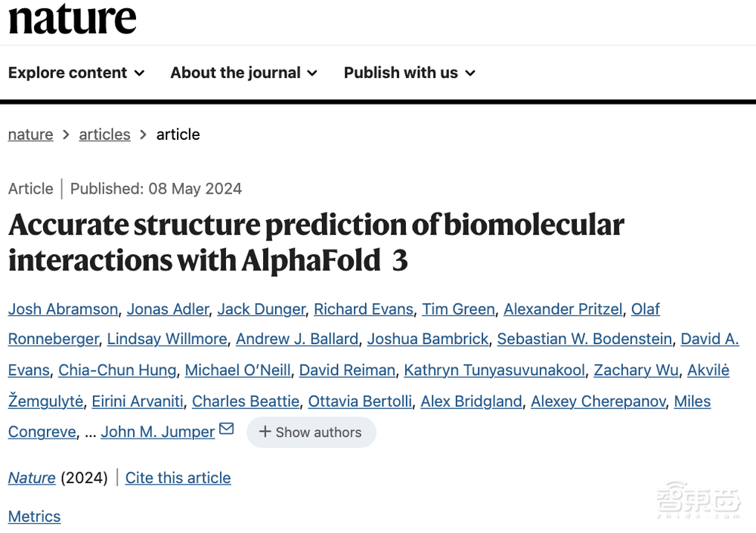756x533 pixels.
Task: Click the Nature journal logo
Action: [72, 18]
